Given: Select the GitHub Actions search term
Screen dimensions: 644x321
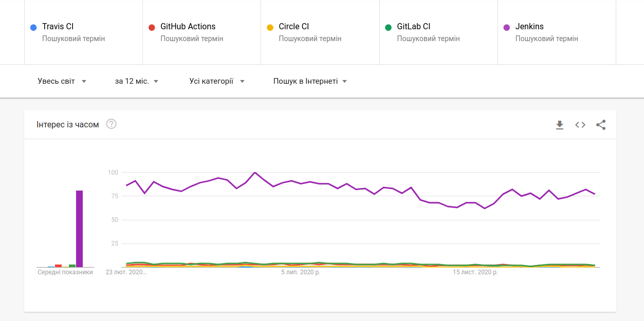Looking at the screenshot, I should [202, 32].
